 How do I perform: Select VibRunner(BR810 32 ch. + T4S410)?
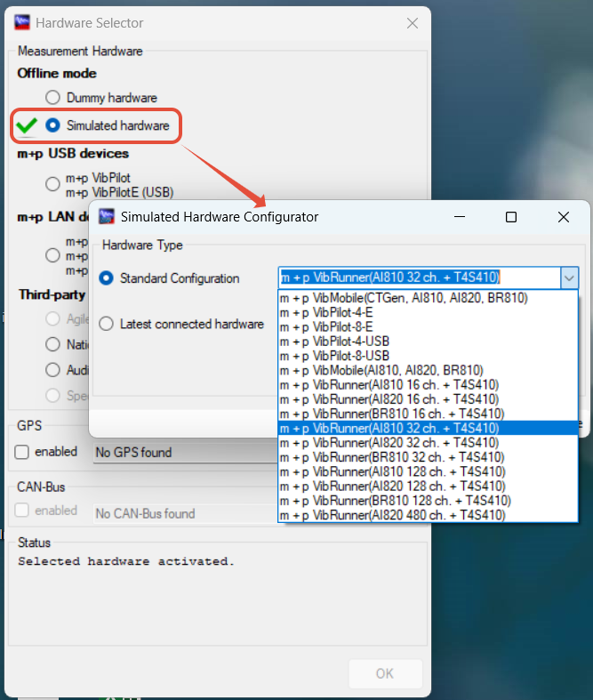pos(428,457)
